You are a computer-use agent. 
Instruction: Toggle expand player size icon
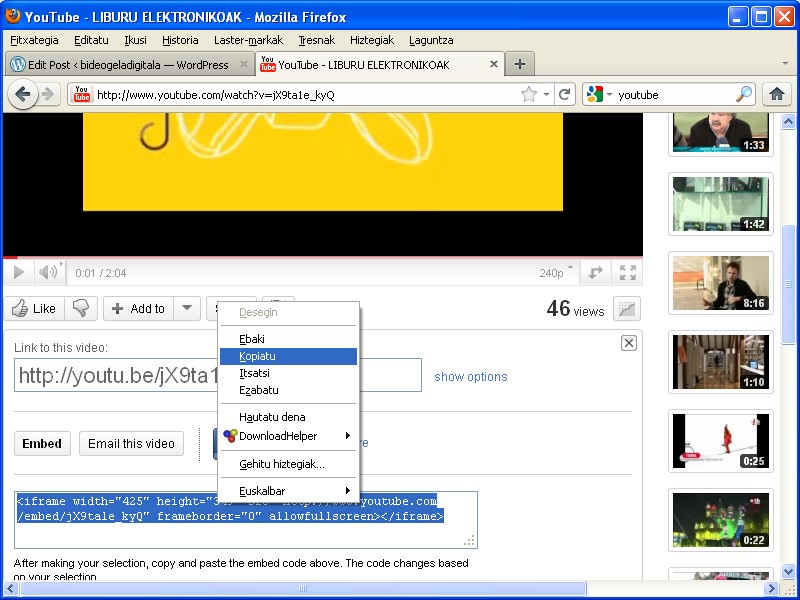click(595, 273)
